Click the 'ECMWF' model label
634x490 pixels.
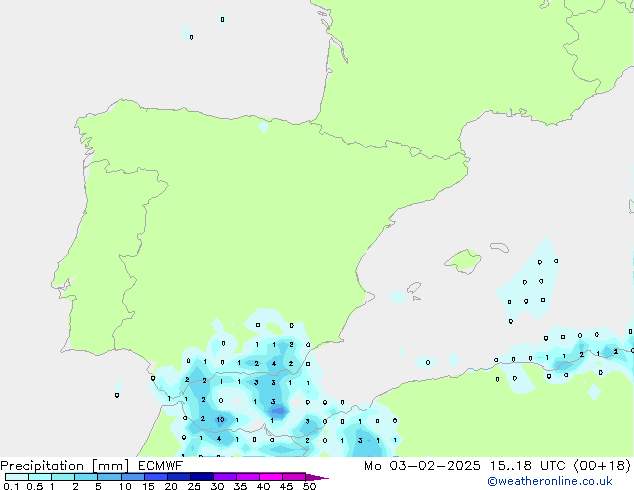point(161,465)
